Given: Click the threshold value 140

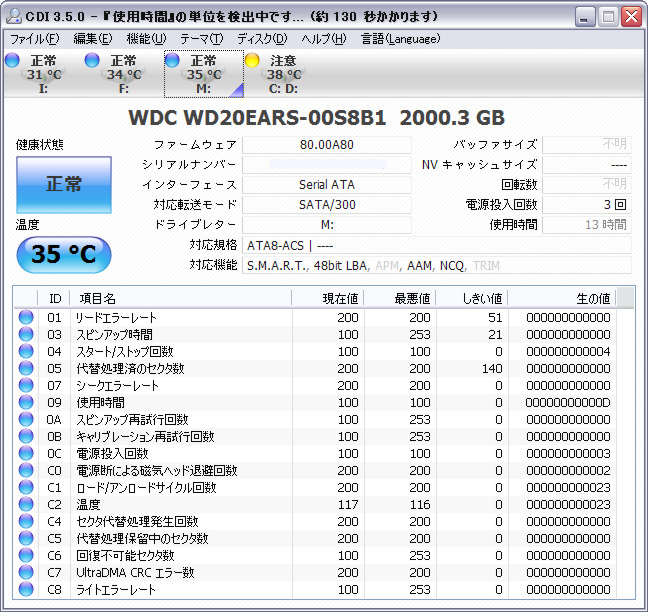Looking at the screenshot, I should click(492, 369).
